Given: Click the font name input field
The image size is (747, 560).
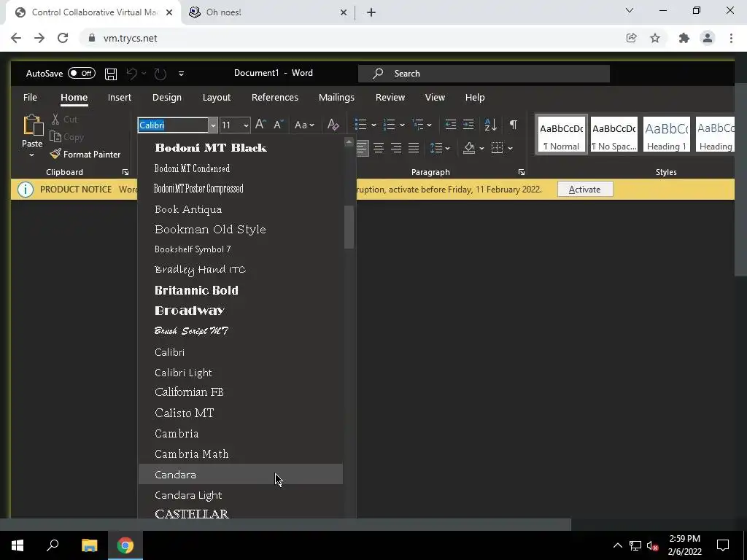Looking at the screenshot, I should (x=174, y=125).
